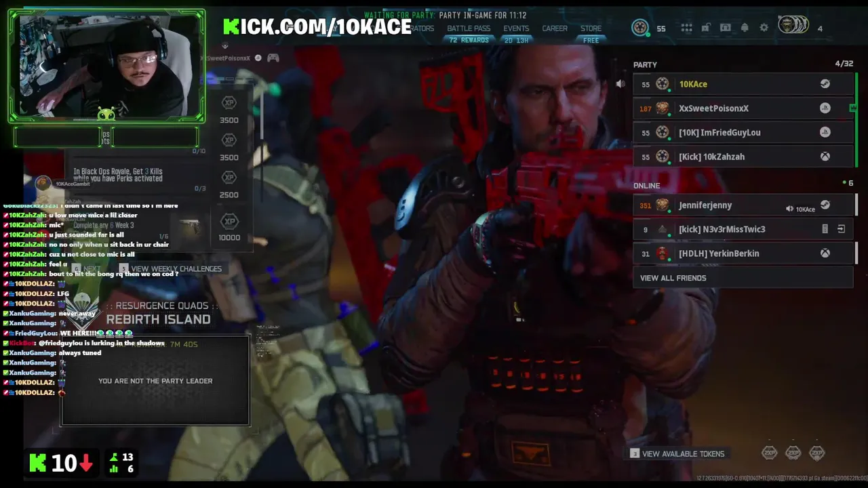The image size is (868, 488).
Task: Click the Free store badge
Action: (591, 41)
